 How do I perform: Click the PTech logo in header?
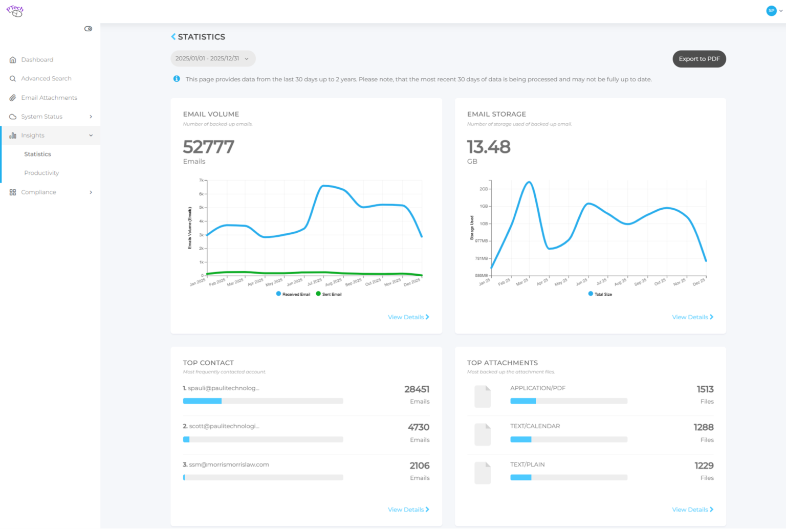pyautogui.click(x=15, y=11)
